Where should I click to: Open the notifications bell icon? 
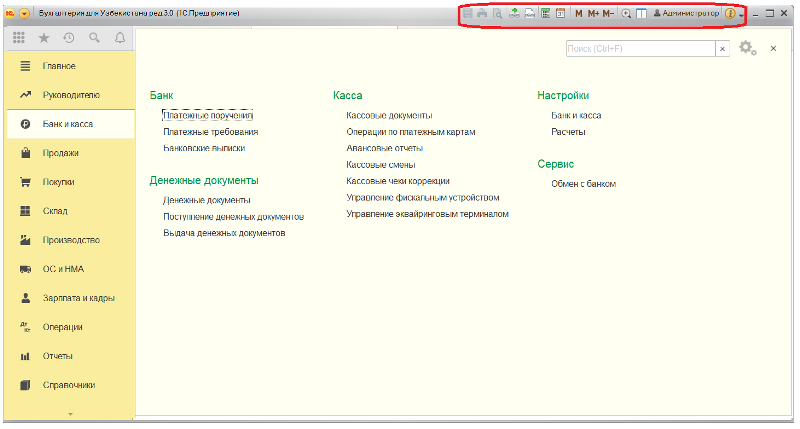tap(120, 38)
